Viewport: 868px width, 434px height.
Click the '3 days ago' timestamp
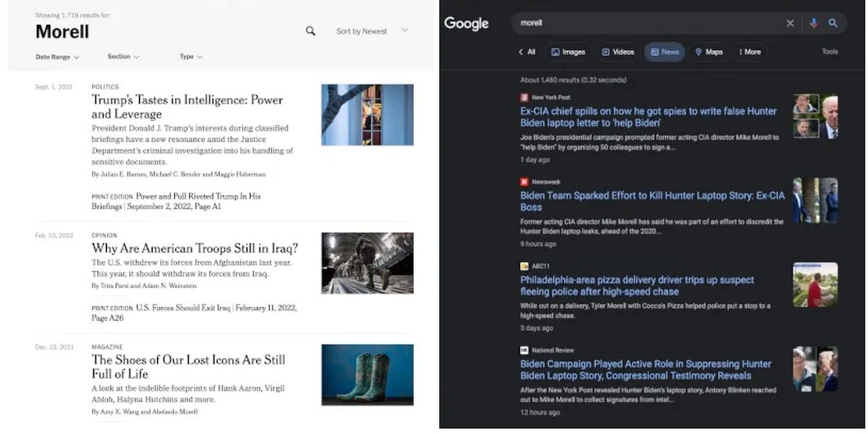coord(537,328)
